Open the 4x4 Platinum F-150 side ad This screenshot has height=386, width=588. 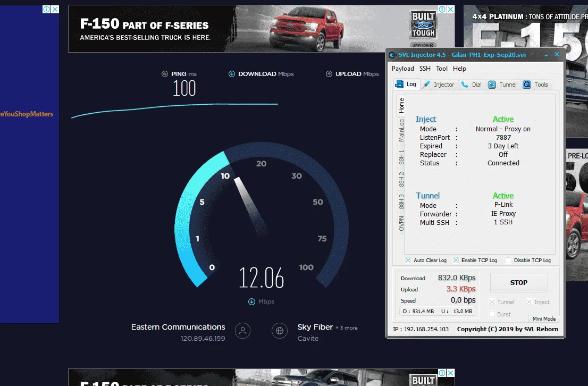(x=526, y=26)
